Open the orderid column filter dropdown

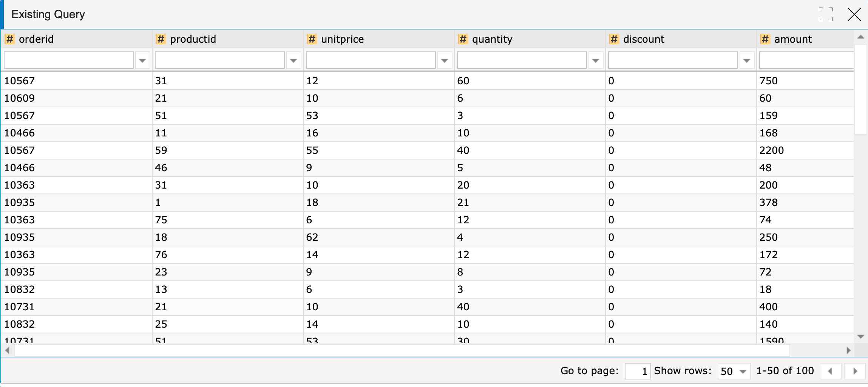pos(142,60)
